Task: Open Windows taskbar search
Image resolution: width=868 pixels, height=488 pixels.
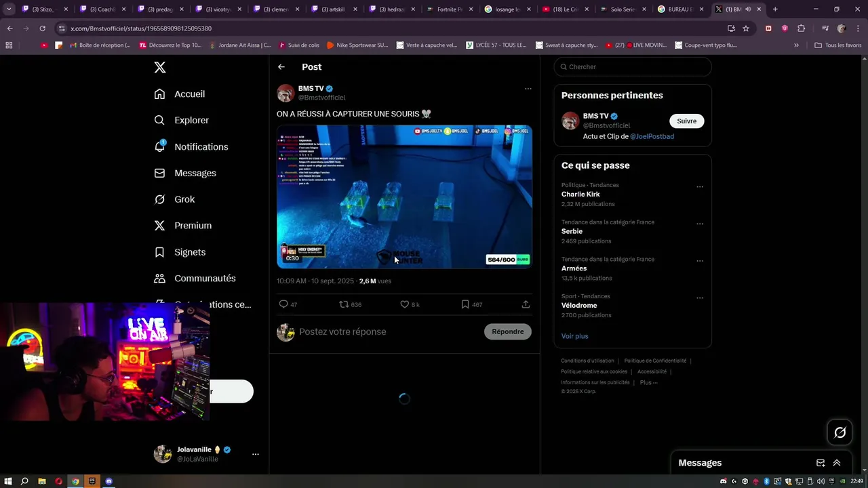Action: (x=24, y=481)
